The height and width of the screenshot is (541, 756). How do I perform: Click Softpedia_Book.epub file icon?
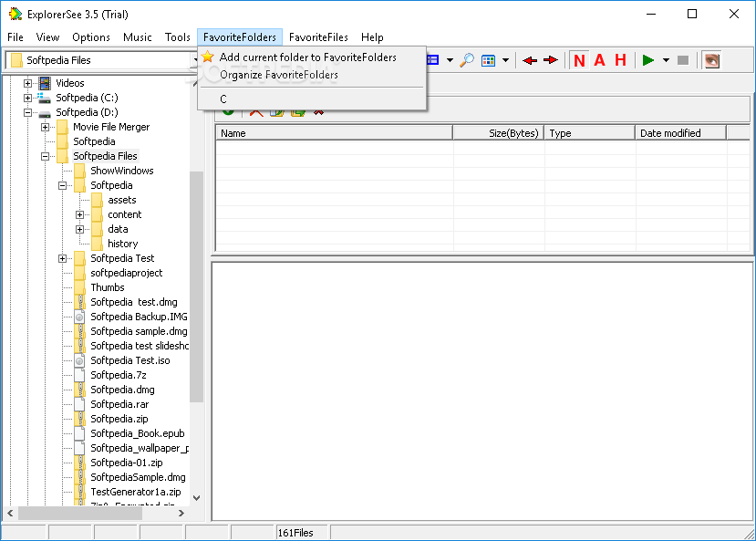[x=79, y=433]
